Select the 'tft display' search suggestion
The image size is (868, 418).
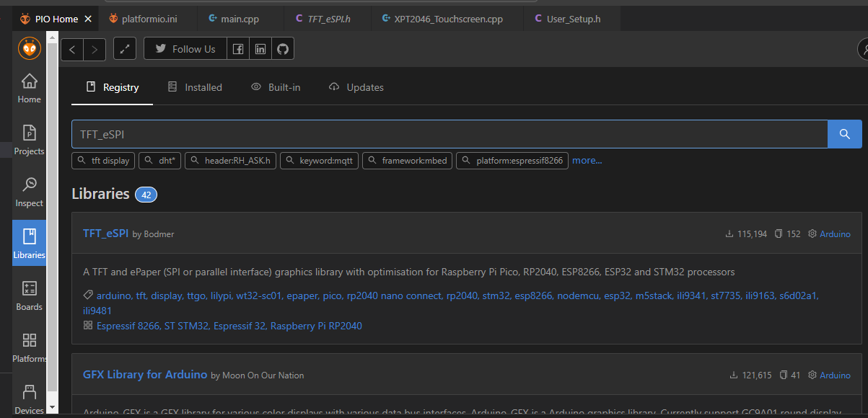[x=103, y=161]
